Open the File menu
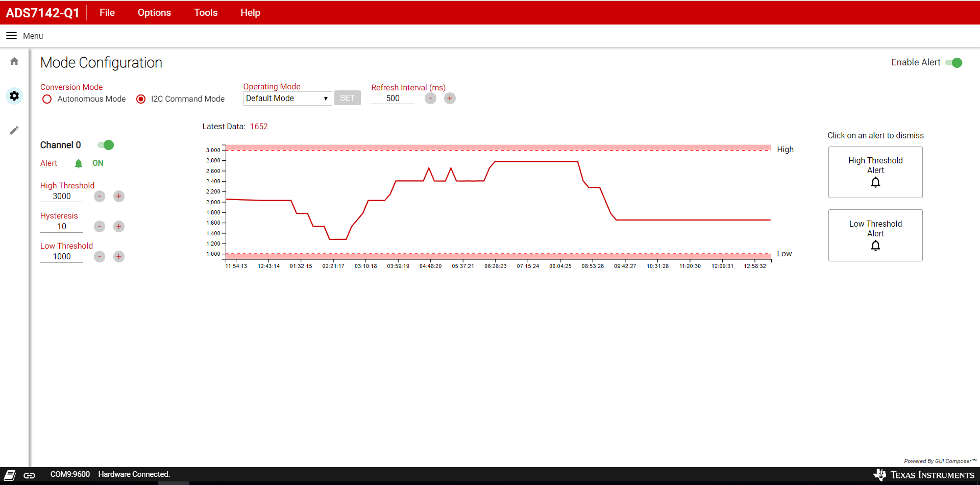Screen dimensions: 980x485 107,13
